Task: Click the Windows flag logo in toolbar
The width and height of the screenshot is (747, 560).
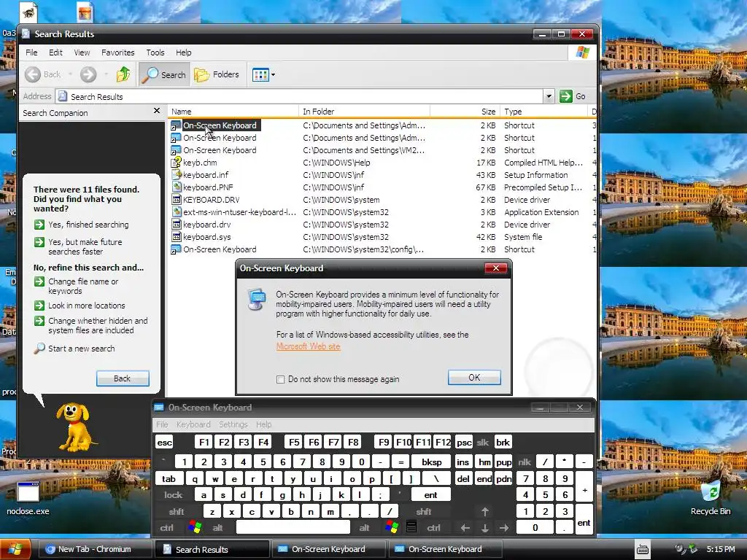Action: point(583,52)
